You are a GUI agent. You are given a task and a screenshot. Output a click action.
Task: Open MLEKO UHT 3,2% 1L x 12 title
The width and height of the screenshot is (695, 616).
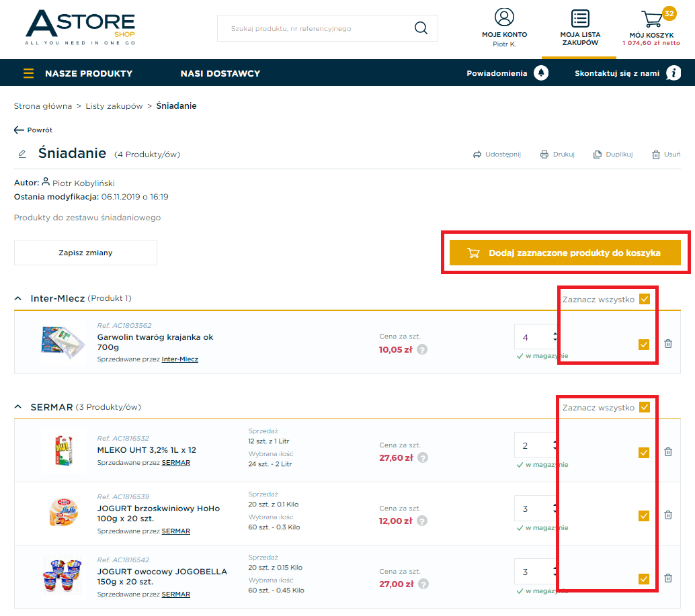coord(147,450)
